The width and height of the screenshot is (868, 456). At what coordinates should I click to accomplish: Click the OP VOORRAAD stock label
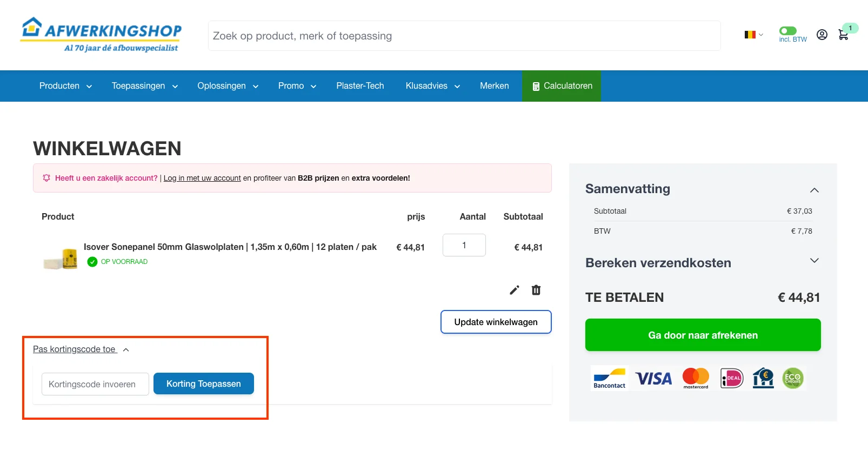coord(124,262)
